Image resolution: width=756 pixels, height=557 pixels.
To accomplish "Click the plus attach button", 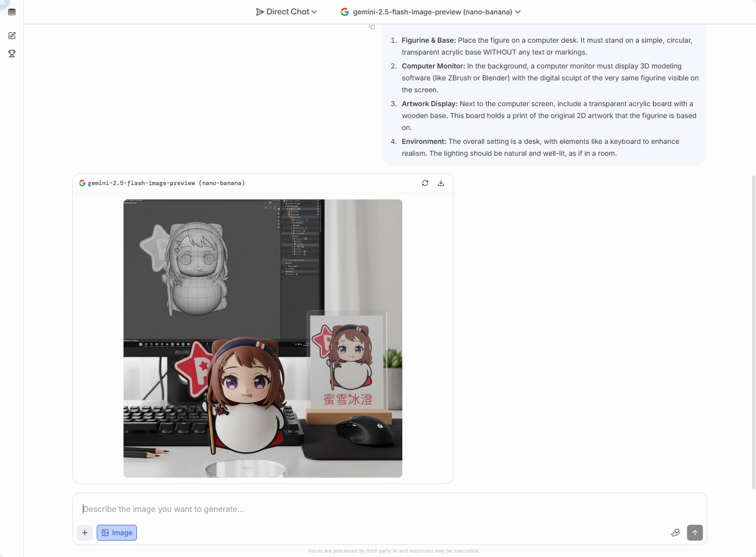I will (85, 533).
